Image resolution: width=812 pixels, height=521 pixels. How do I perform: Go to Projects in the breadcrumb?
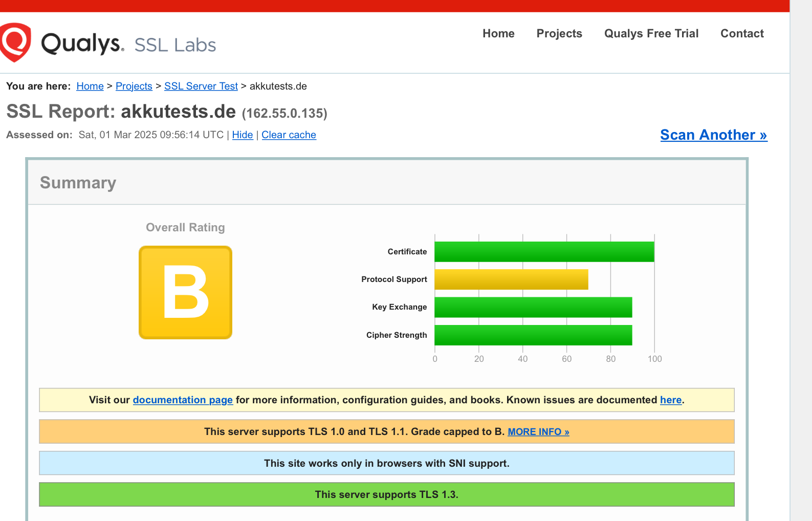[x=134, y=86]
